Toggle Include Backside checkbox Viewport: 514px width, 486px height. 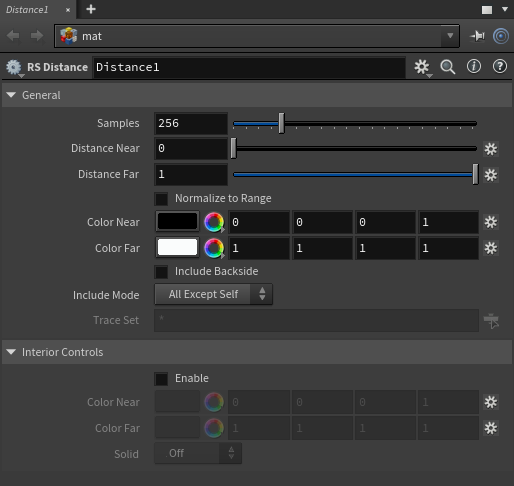coord(161,272)
